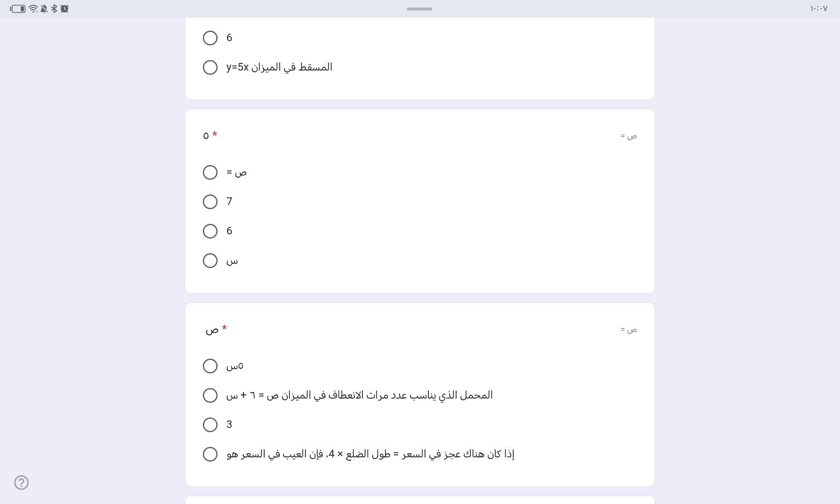Pick option starting "إذا كان هناك عجز"

(210, 454)
